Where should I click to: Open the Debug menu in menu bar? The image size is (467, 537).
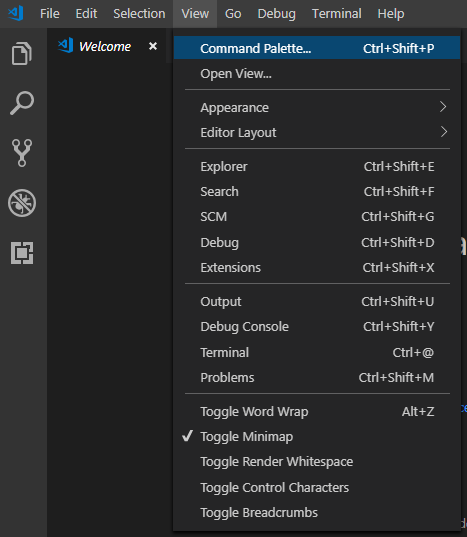tap(276, 14)
